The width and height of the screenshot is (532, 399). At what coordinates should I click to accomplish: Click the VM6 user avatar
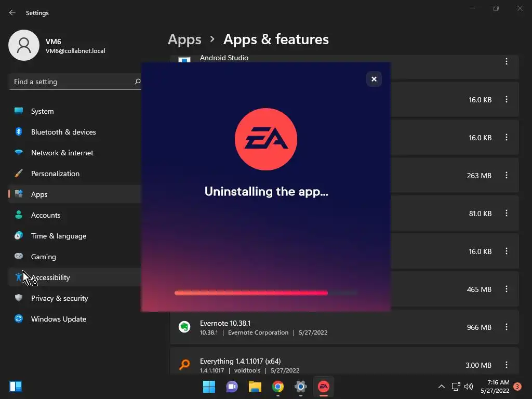[24, 45]
